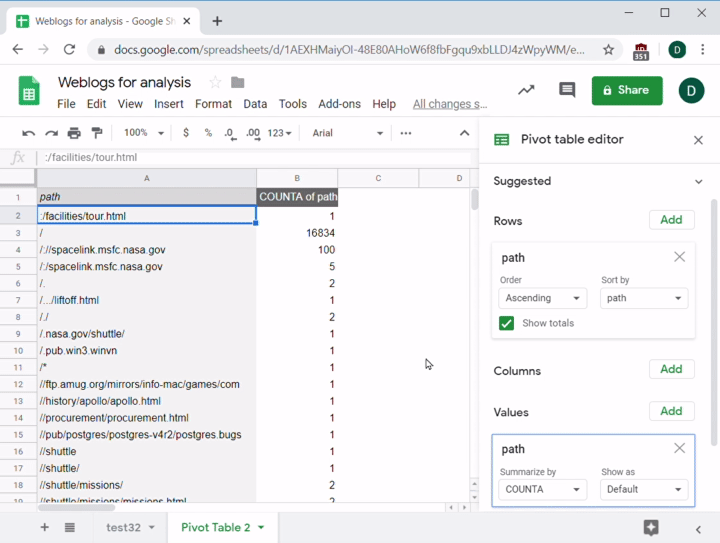720x543 pixels.
Task: Click the formula bar input field
Action: pos(250,157)
